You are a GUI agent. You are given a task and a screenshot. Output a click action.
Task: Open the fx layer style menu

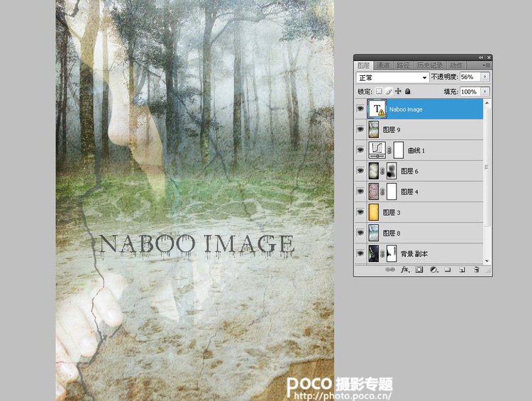point(405,270)
